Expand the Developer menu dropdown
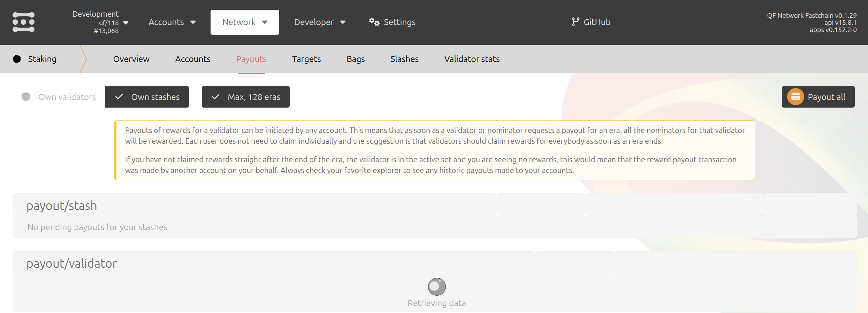The width and height of the screenshot is (868, 313). [320, 22]
